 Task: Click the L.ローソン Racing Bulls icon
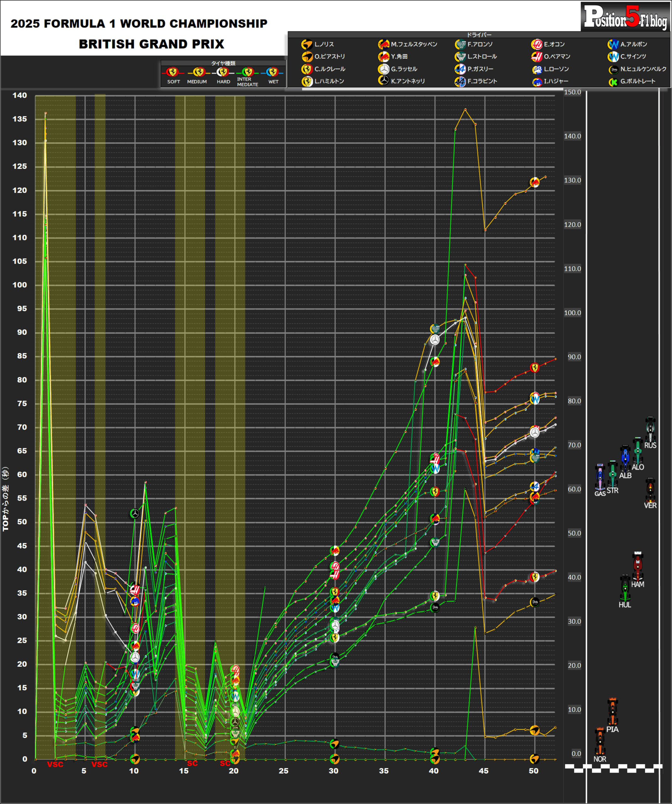[537, 70]
